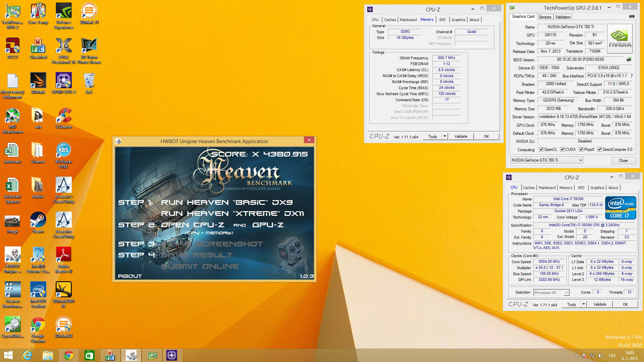Select Caches tab in upper CPU-Z window
644x362 pixels.
(390, 20)
